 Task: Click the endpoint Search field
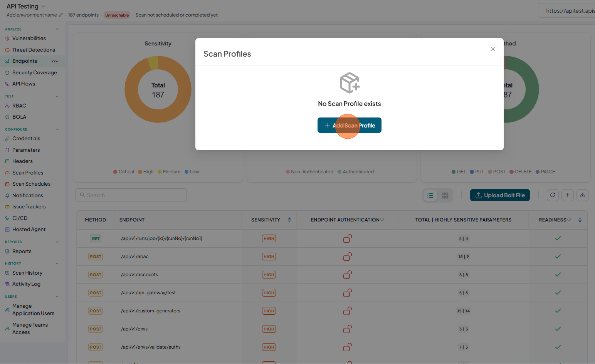click(x=131, y=195)
